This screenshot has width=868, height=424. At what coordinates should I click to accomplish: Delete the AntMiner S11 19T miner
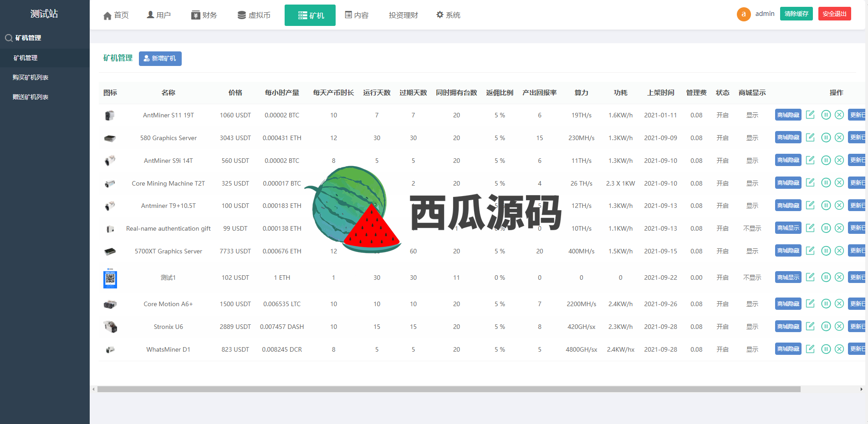(x=839, y=115)
